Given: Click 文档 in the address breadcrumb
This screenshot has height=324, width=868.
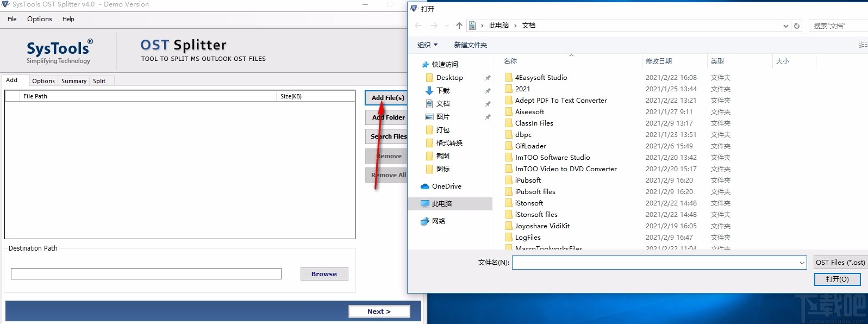Looking at the screenshot, I should click(529, 26).
